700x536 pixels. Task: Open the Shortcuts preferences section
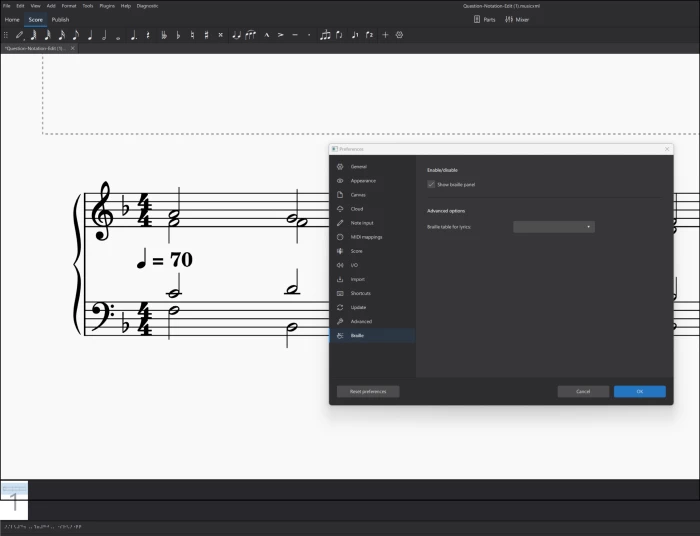click(x=361, y=293)
